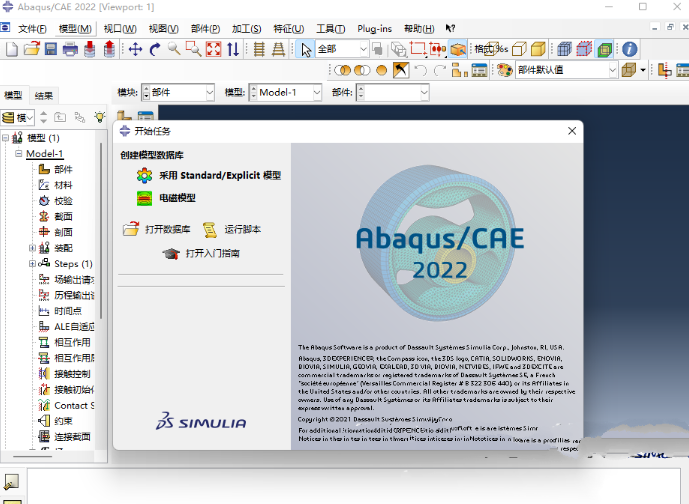Select 材料 item in model tree
The width and height of the screenshot is (689, 504).
click(62, 185)
